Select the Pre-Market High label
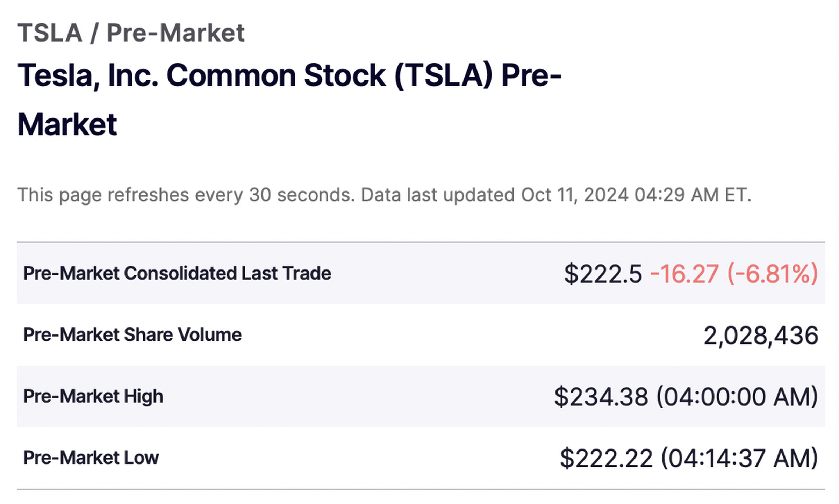 pos(93,397)
